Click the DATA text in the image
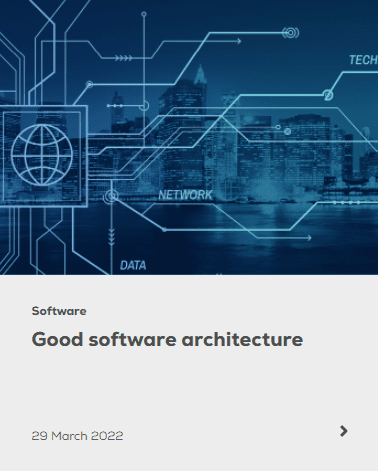The width and height of the screenshot is (378, 471). coord(133,265)
